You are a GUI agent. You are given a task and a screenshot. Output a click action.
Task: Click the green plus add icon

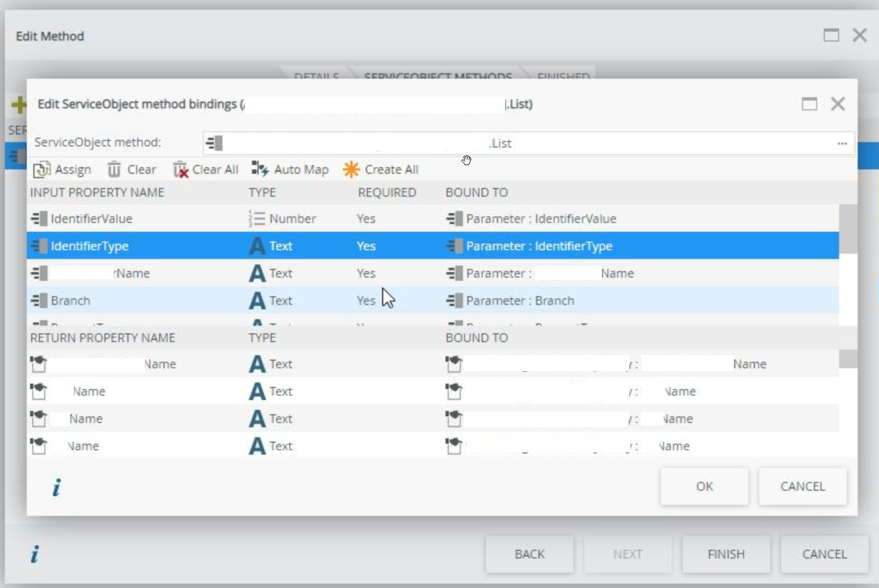[19, 104]
